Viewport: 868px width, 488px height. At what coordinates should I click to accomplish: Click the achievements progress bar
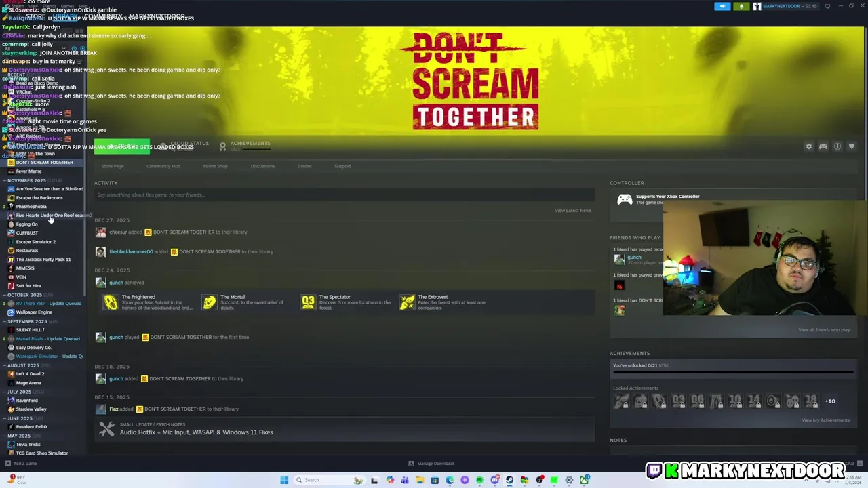[733, 372]
